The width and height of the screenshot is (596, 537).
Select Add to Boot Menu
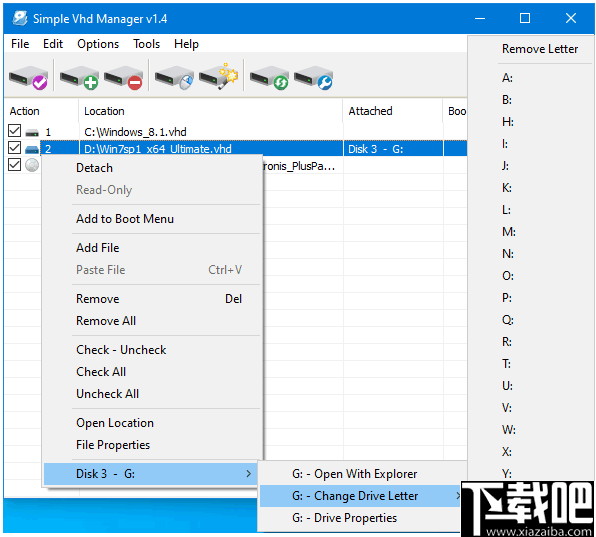(152, 219)
